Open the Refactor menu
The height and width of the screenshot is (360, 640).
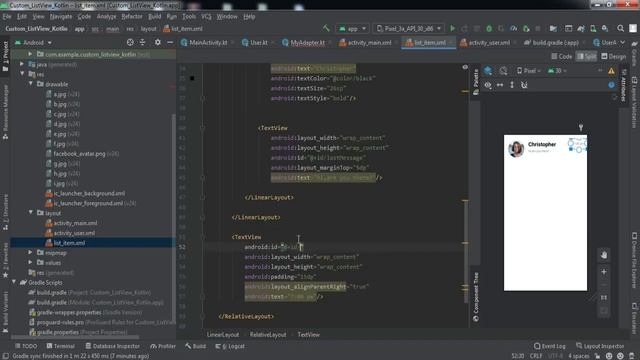click(x=131, y=16)
